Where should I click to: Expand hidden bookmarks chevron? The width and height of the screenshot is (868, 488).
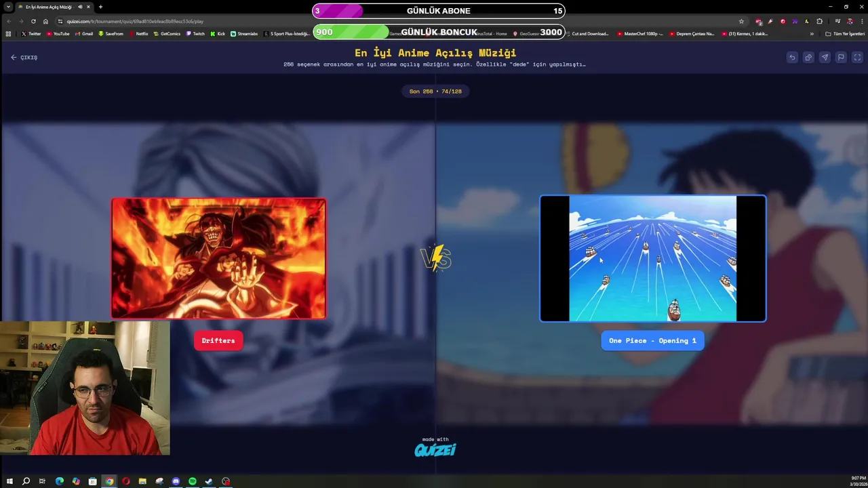(x=812, y=33)
